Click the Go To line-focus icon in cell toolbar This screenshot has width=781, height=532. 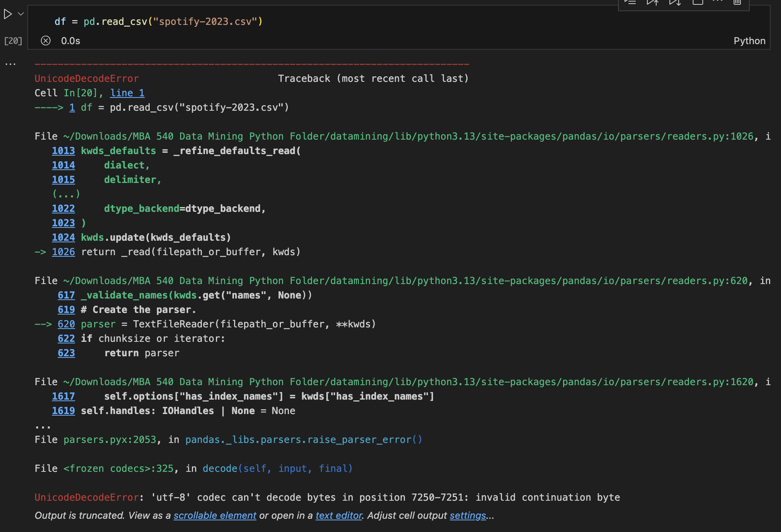pyautogui.click(x=630, y=3)
